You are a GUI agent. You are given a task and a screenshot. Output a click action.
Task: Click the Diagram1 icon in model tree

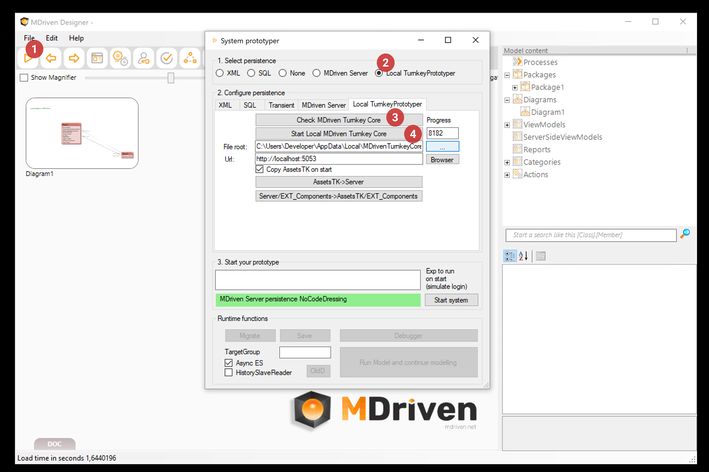tap(525, 112)
